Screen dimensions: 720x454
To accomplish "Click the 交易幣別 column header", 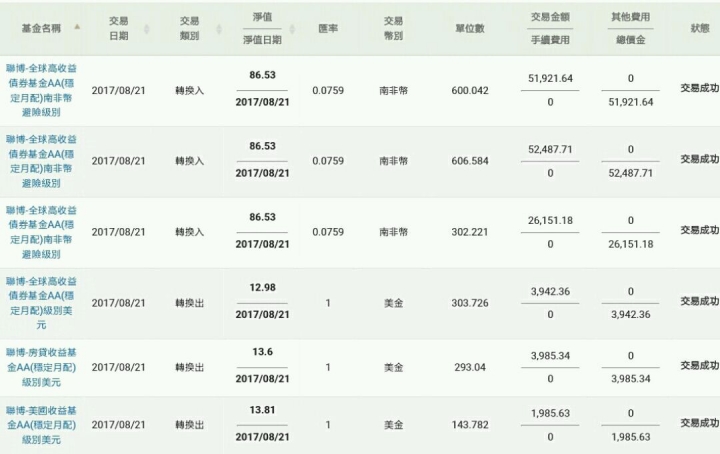I will (x=394, y=28).
